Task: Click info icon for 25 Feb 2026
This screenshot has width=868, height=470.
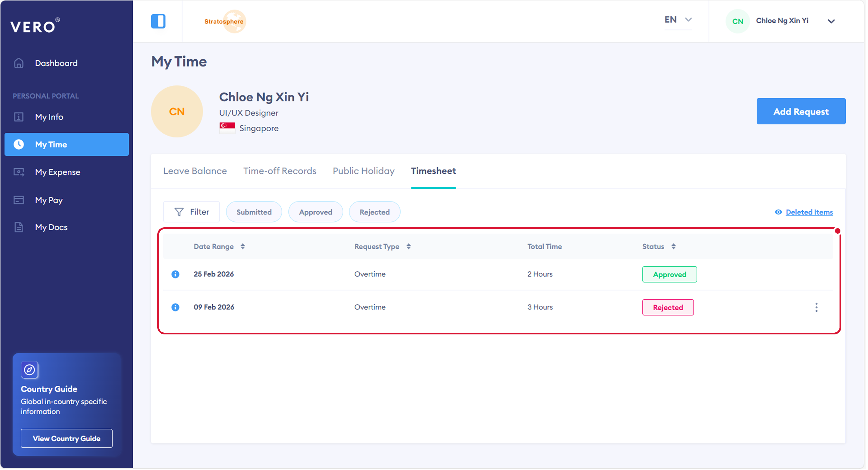Action: [175, 274]
